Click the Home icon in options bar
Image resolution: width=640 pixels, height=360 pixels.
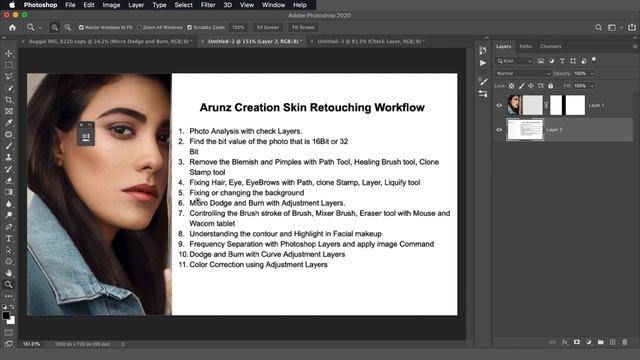[13, 27]
